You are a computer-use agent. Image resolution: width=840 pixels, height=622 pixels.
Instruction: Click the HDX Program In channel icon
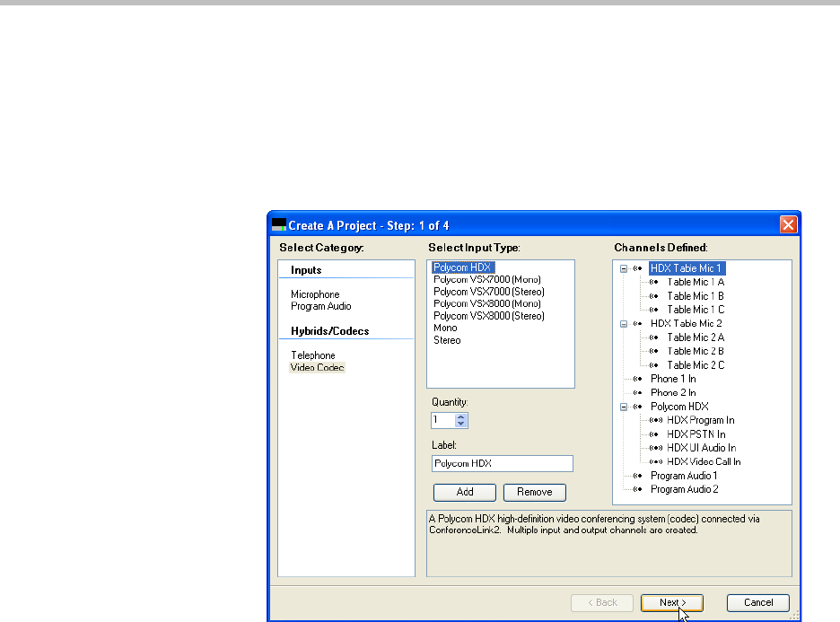tap(655, 420)
